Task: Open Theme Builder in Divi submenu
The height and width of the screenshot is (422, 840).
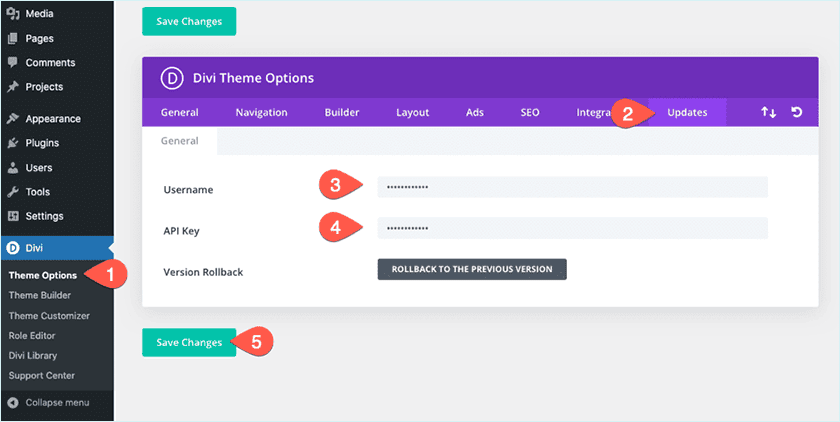Action: 40,296
